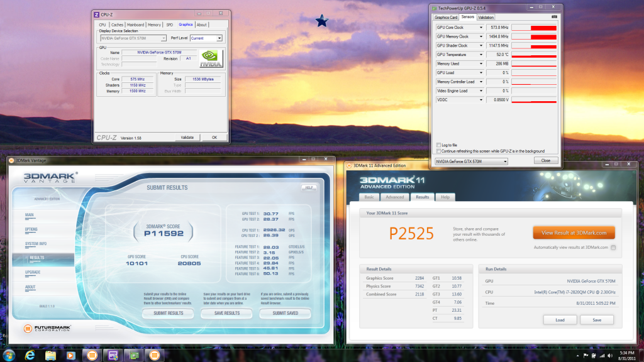Open the SPD tab in CPU-Z

tap(169, 25)
